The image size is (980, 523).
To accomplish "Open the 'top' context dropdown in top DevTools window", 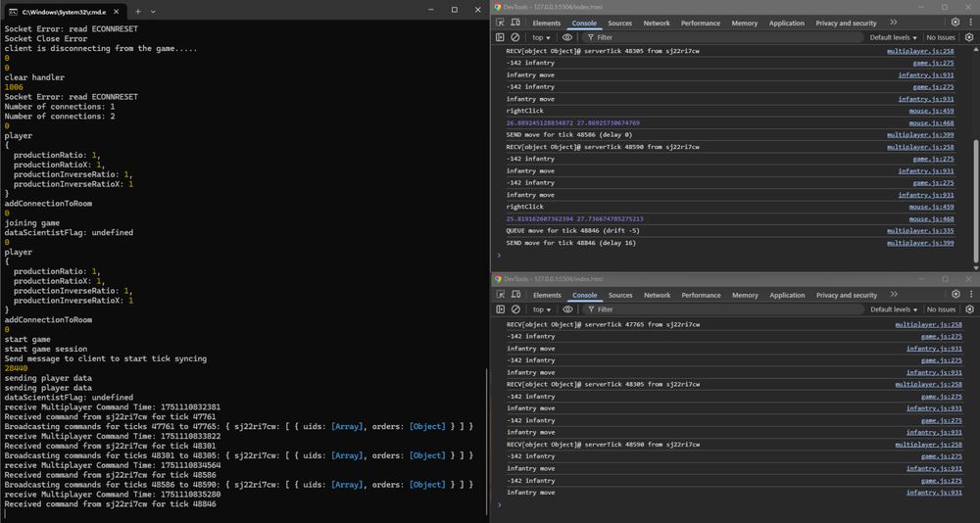I will tap(541, 37).
